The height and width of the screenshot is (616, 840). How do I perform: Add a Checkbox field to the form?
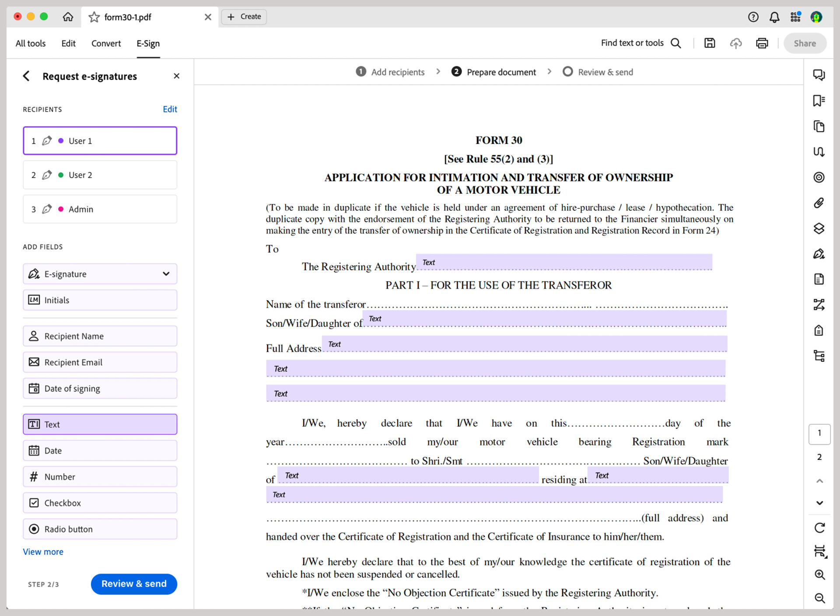(100, 503)
